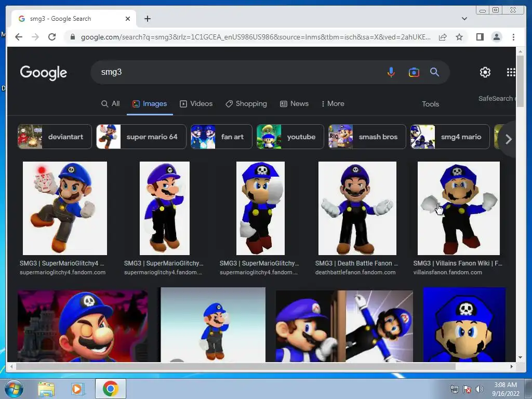Toggle the Chrome side panel
This screenshot has height=399, width=532.
480,37
